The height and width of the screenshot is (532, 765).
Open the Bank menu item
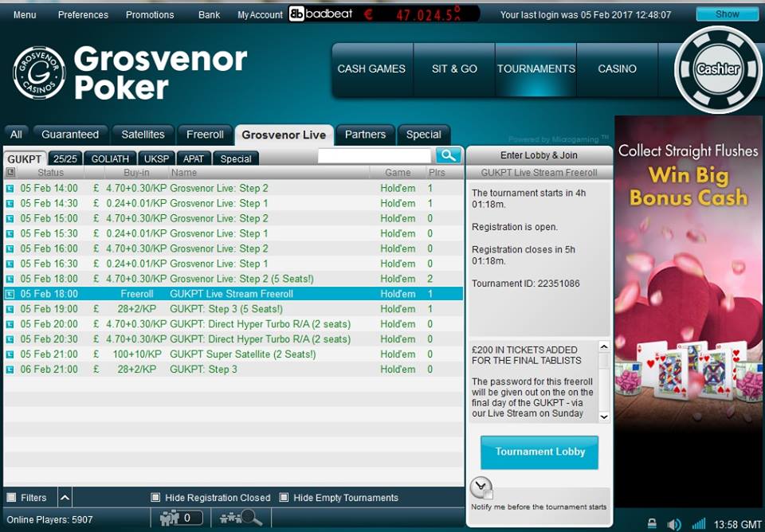(x=209, y=14)
